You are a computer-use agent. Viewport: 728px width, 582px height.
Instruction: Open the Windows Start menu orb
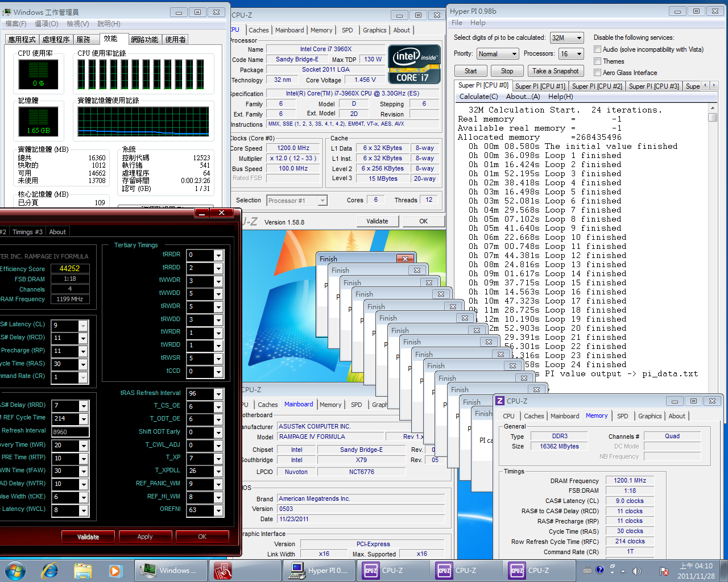coord(15,570)
